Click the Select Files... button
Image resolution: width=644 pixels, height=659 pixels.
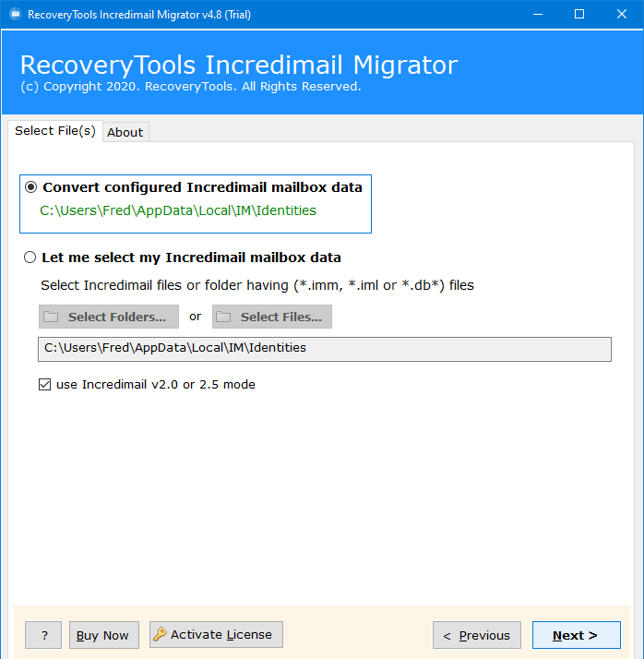point(272,317)
